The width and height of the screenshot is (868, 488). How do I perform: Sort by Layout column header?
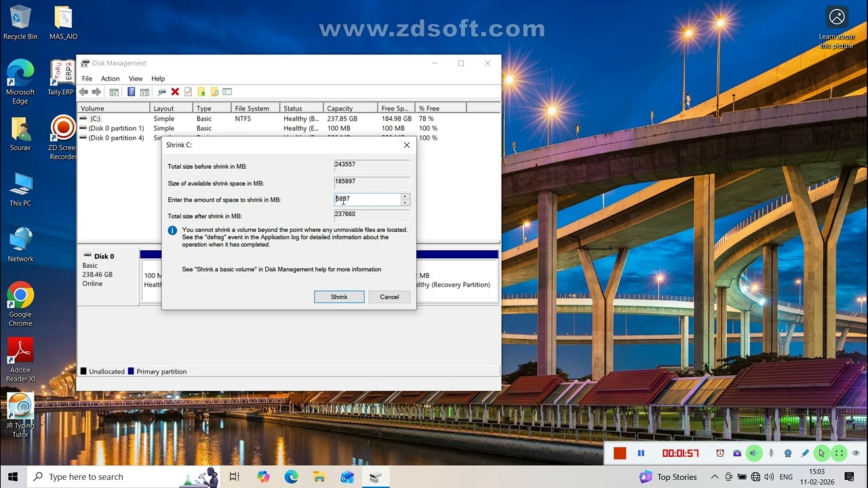click(x=171, y=108)
